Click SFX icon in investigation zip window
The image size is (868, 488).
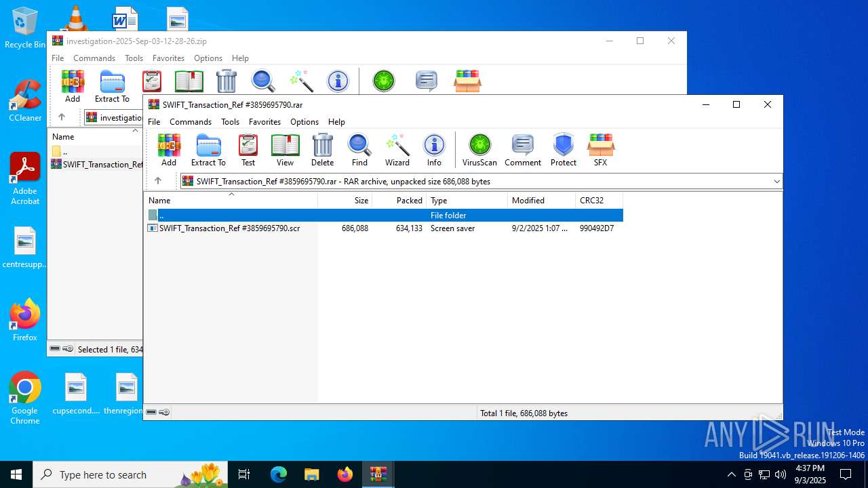click(x=467, y=81)
